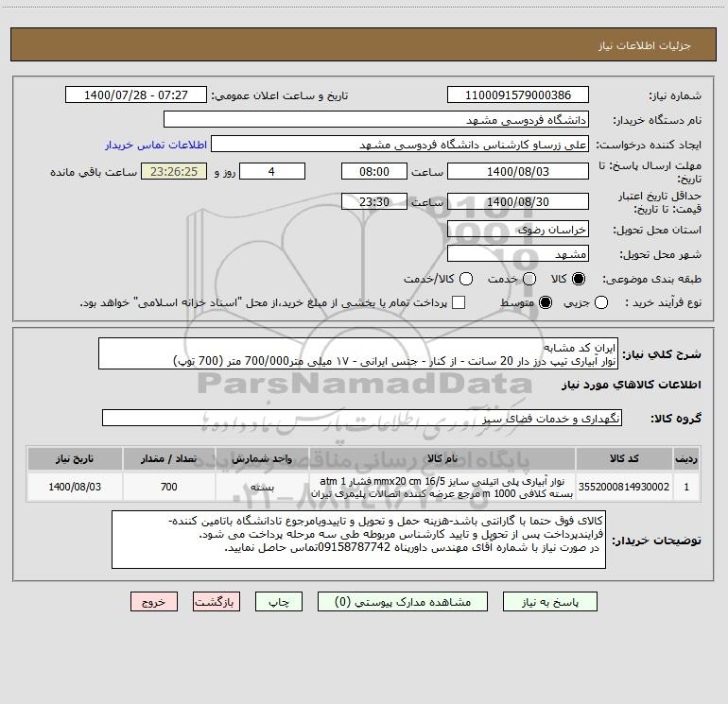The image size is (728, 704).
Task: Click the اطلاعات کالاهای مورد نیاز heading
Action: pyautogui.click(x=632, y=385)
